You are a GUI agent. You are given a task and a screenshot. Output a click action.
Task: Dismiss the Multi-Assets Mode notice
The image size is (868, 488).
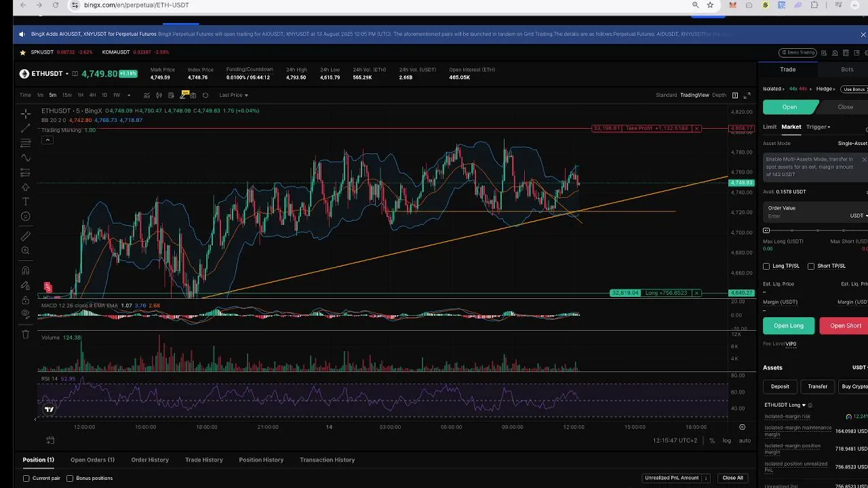pyautogui.click(x=864, y=159)
